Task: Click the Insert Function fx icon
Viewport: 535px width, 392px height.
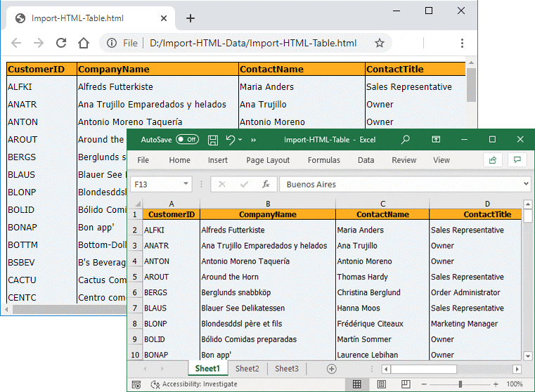Action: pyautogui.click(x=266, y=184)
